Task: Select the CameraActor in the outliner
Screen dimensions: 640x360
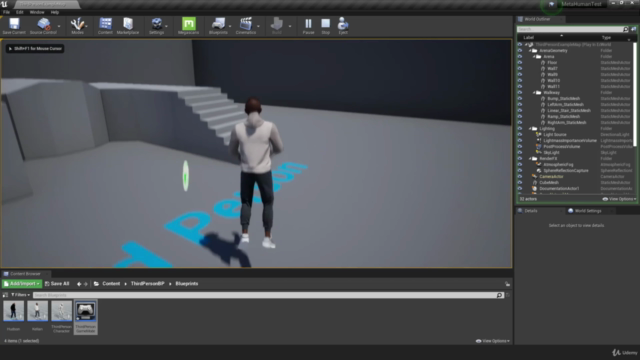Action: (551, 177)
